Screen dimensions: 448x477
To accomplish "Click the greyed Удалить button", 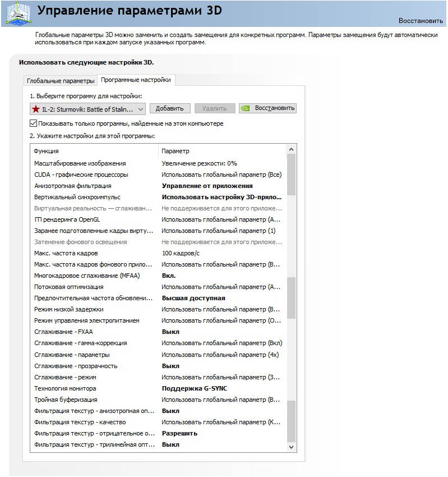I will point(215,108).
